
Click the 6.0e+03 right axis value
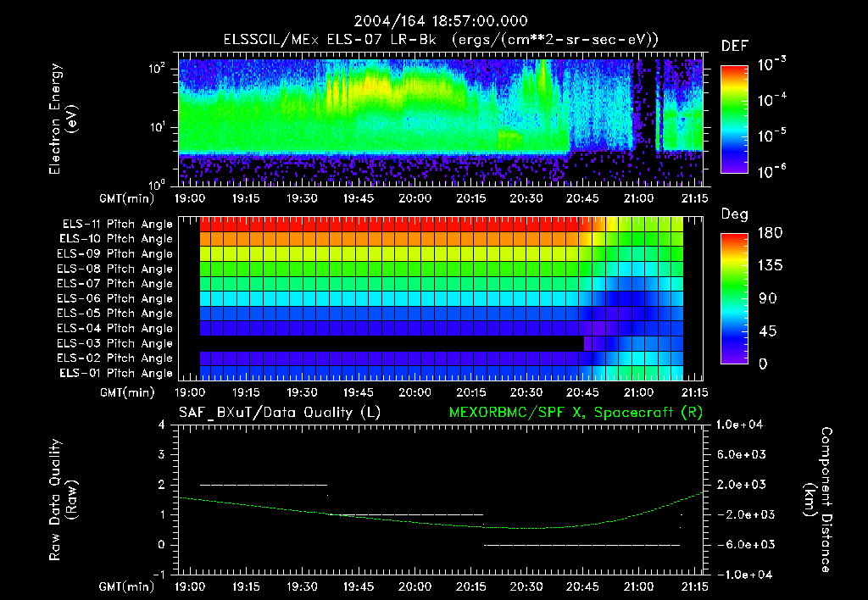tap(742, 454)
